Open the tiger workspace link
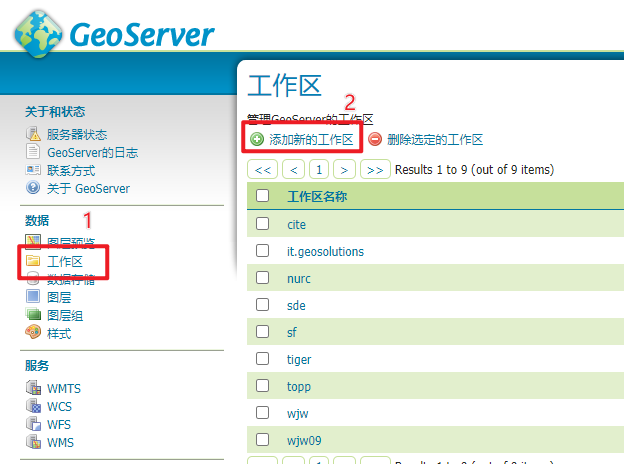This screenshot has width=624, height=464. pyautogui.click(x=299, y=360)
